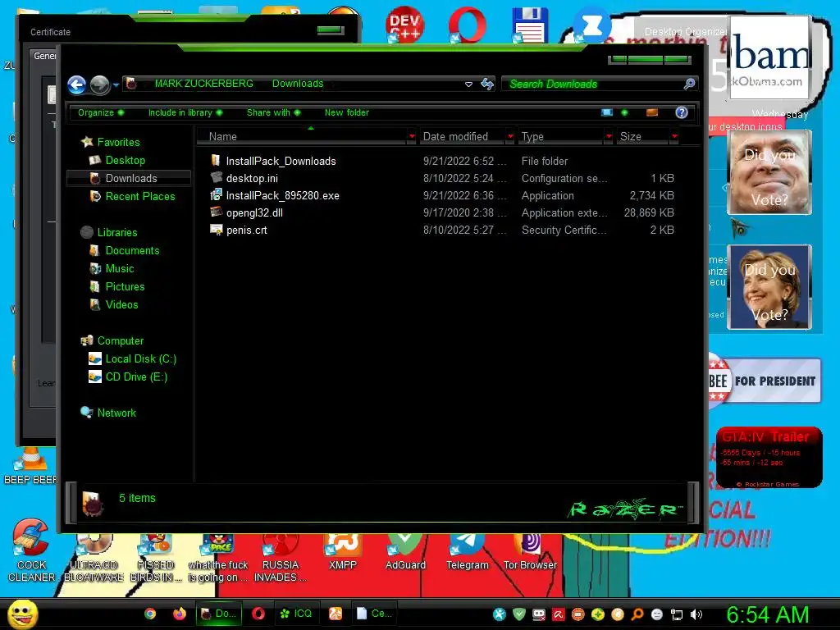
Task: Open the DEV C++ desktop icon
Action: pyautogui.click(x=404, y=25)
